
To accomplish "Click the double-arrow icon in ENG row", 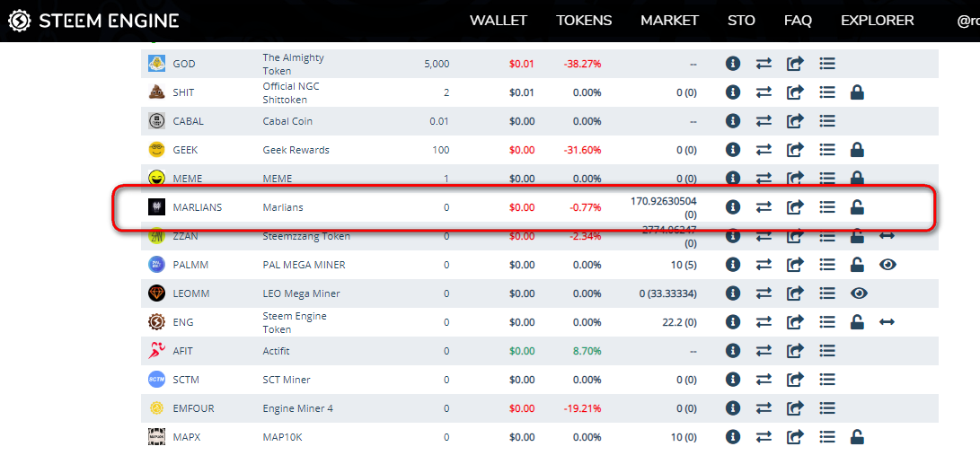I will [x=887, y=322].
